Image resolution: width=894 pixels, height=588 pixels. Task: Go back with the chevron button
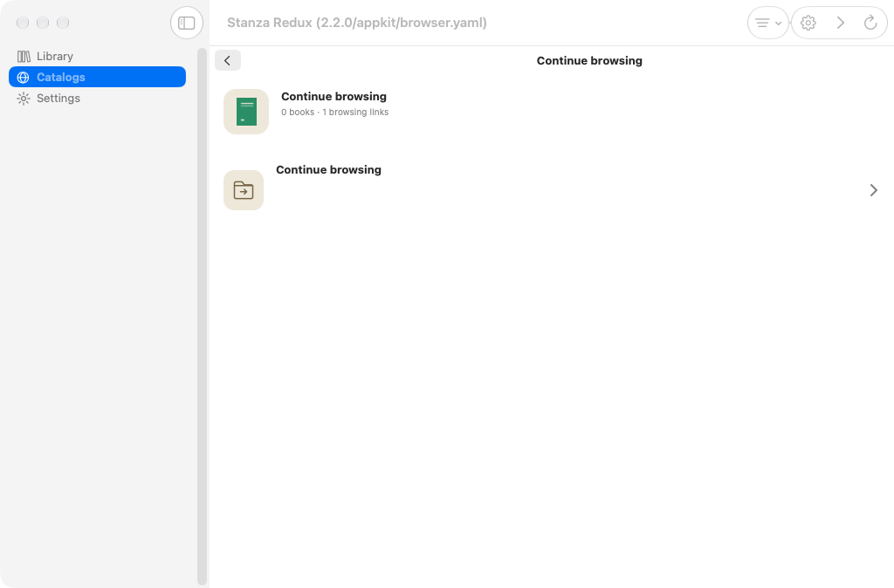tap(228, 60)
